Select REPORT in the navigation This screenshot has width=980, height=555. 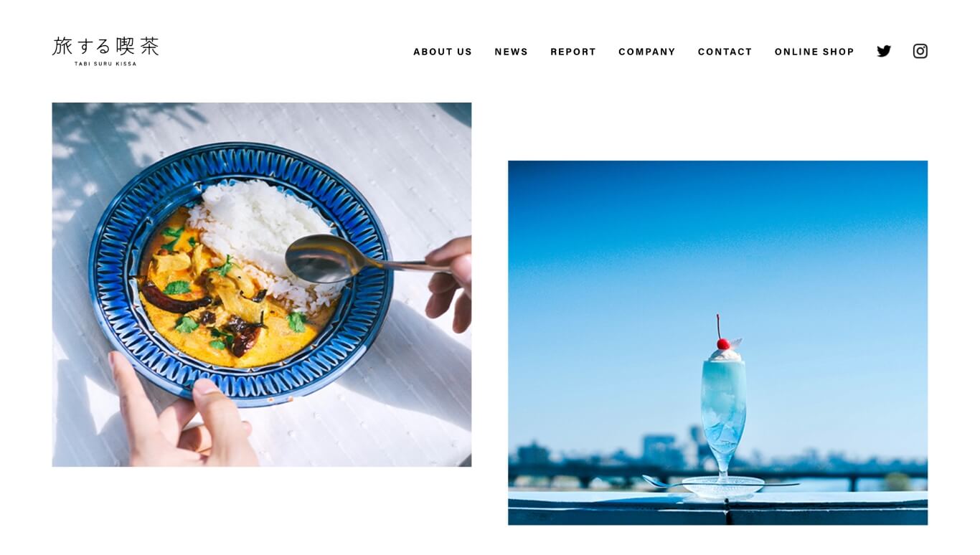click(x=573, y=52)
